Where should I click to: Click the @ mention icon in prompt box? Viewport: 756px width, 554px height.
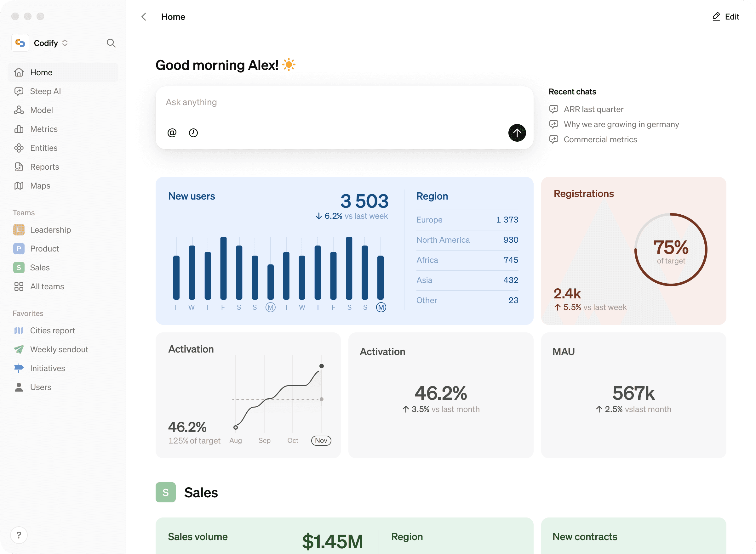coord(172,133)
